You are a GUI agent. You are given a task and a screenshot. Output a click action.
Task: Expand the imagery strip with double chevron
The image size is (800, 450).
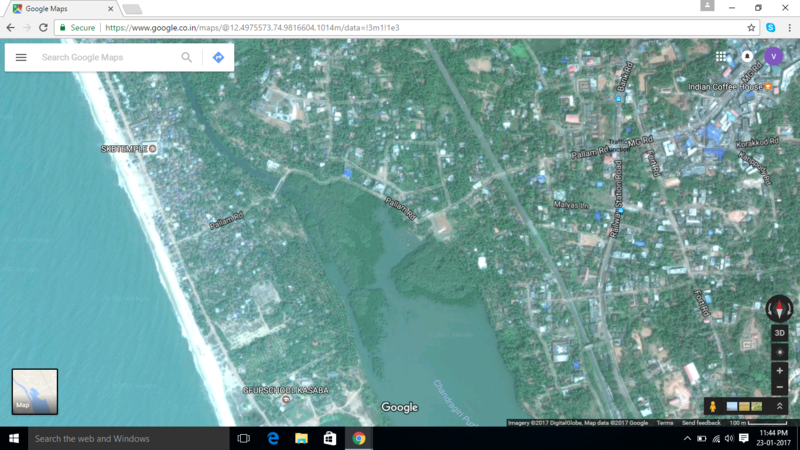tap(780, 406)
